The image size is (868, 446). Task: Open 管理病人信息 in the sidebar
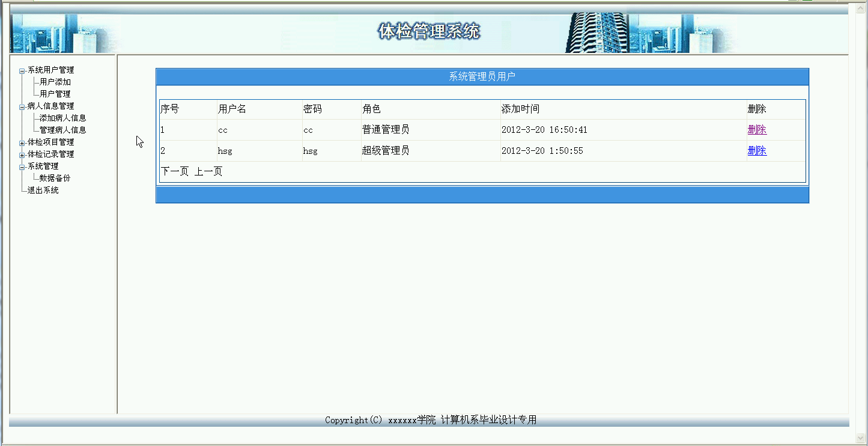63,130
